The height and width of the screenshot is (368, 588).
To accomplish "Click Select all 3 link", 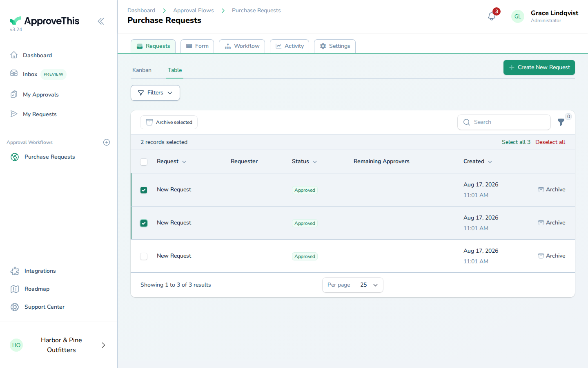I will [x=516, y=142].
